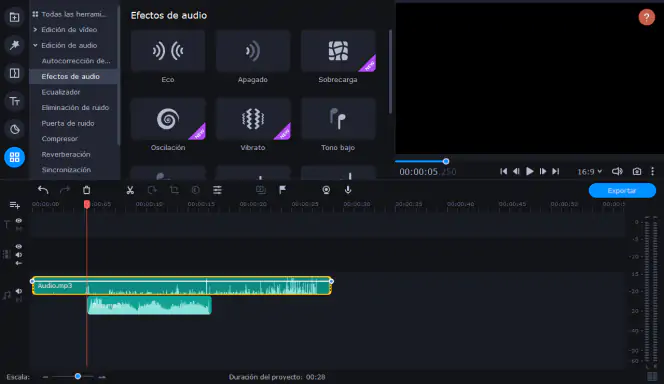Open clip properties sliders icon
Screen dimensions: 664x384
(x=217, y=190)
